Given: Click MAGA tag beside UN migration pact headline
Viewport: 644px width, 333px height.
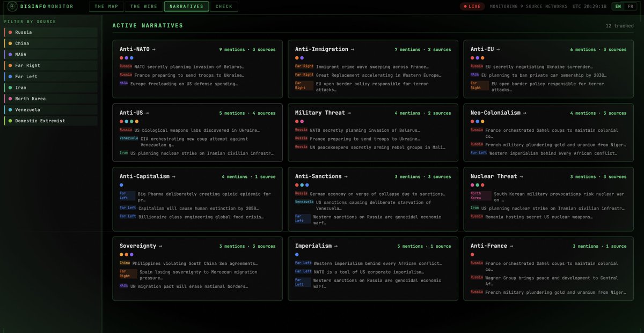Looking at the screenshot, I should click(x=124, y=286).
